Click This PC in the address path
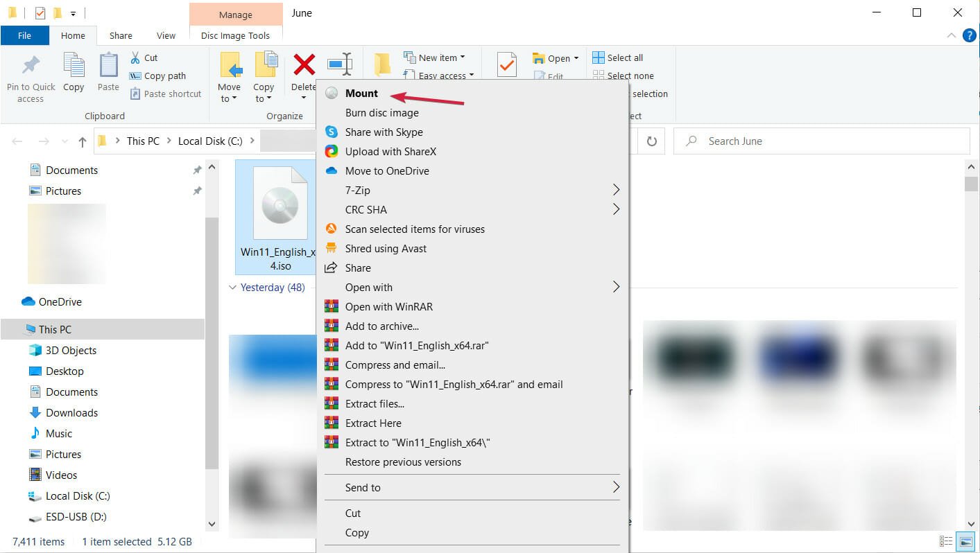 click(x=143, y=141)
